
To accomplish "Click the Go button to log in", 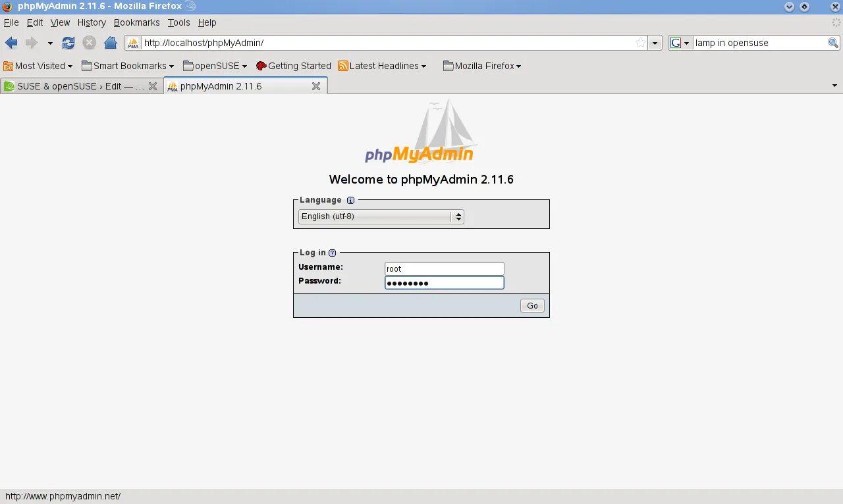I will (532, 305).
